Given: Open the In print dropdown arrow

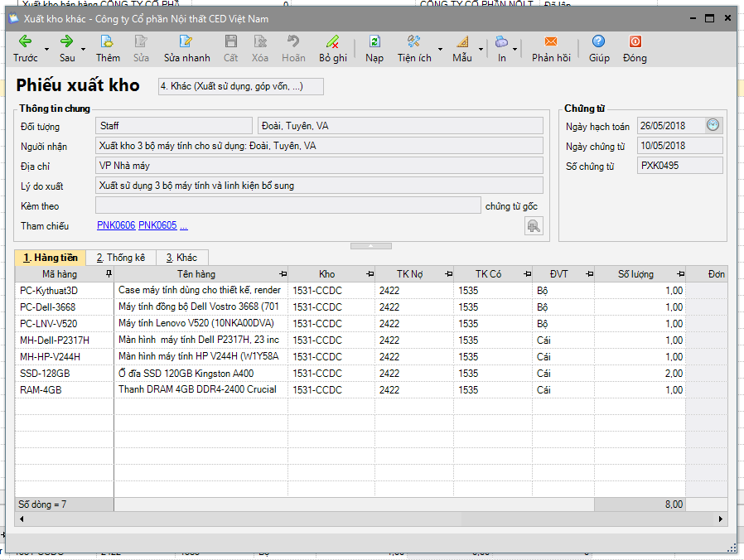Looking at the screenshot, I should [515, 49].
